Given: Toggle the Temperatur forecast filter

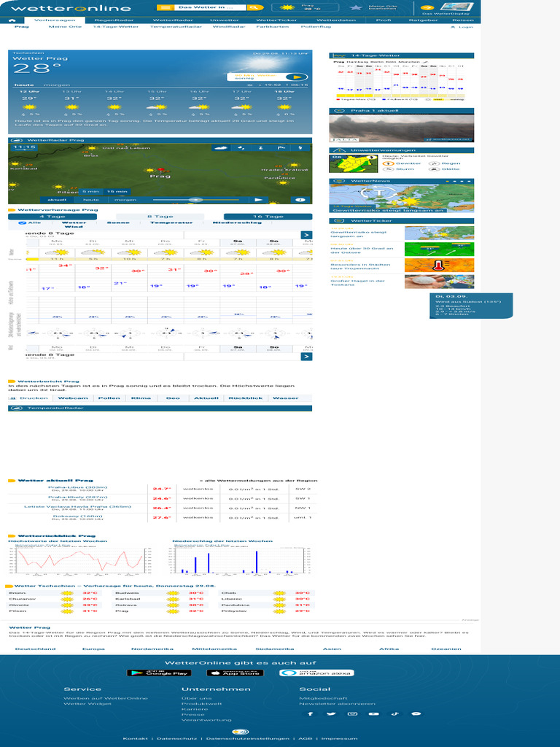Looking at the screenshot, I should coord(171,222).
